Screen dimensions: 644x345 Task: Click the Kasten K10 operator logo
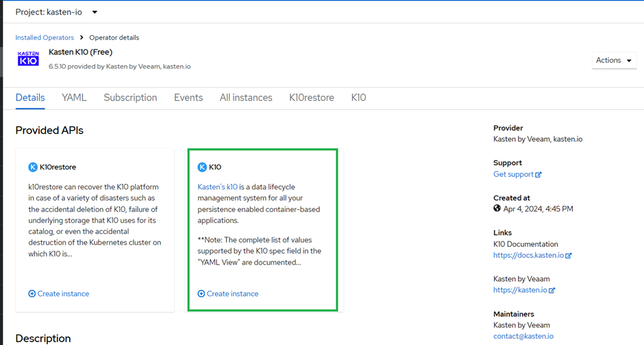coord(28,59)
